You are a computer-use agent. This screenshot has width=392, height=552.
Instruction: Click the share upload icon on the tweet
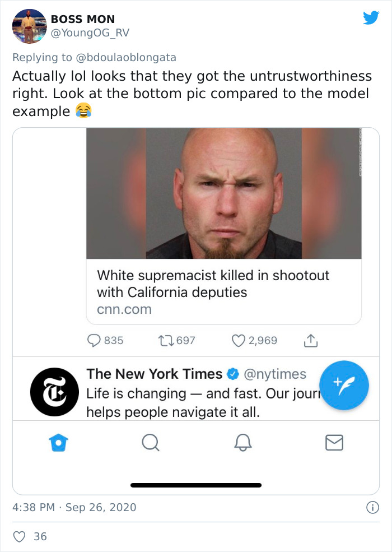click(311, 340)
